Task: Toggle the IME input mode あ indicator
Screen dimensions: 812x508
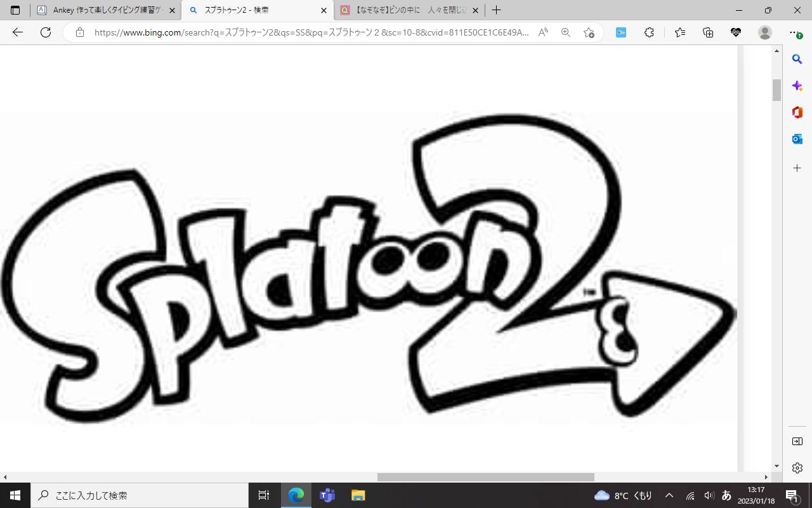Action: (x=727, y=495)
